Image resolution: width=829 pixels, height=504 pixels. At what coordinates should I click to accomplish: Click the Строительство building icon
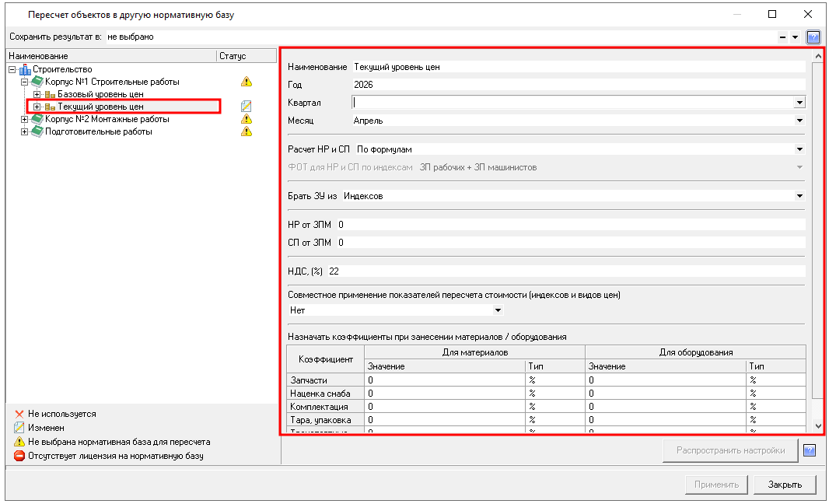25,70
